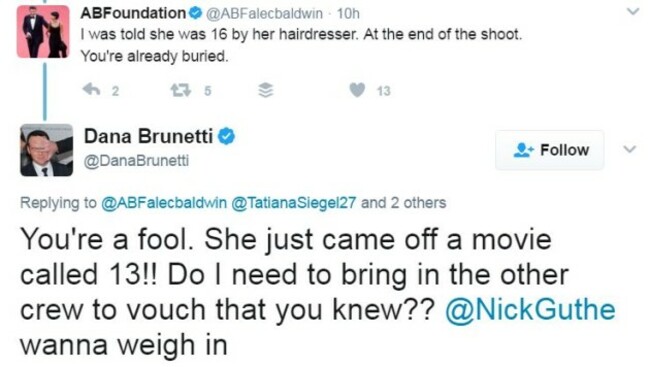Reply to the ABFoundation tweet
650x367 pixels.
(x=91, y=89)
